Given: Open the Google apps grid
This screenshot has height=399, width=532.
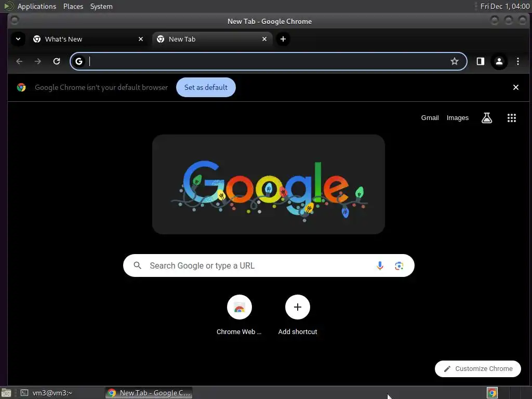Looking at the screenshot, I should pyautogui.click(x=512, y=118).
